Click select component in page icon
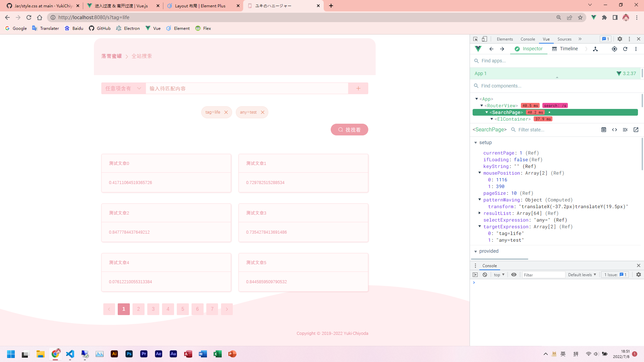This screenshot has width=644, height=362. [x=614, y=49]
